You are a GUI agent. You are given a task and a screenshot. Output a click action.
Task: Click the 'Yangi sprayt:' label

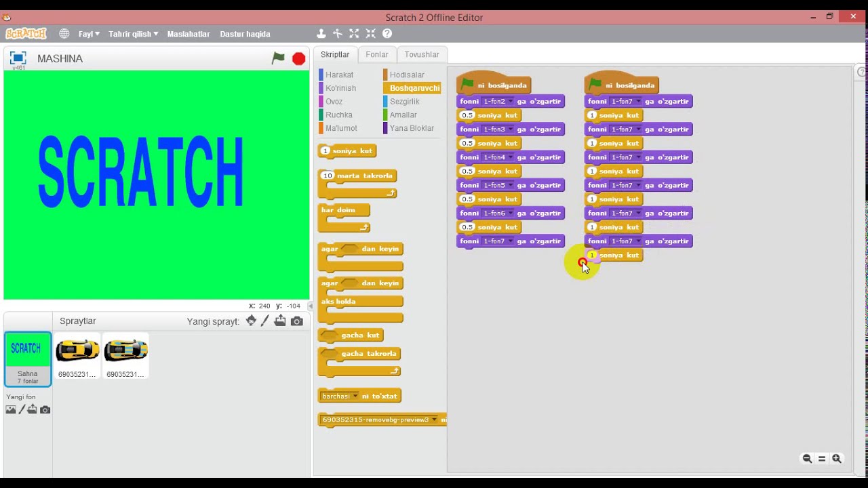point(213,321)
